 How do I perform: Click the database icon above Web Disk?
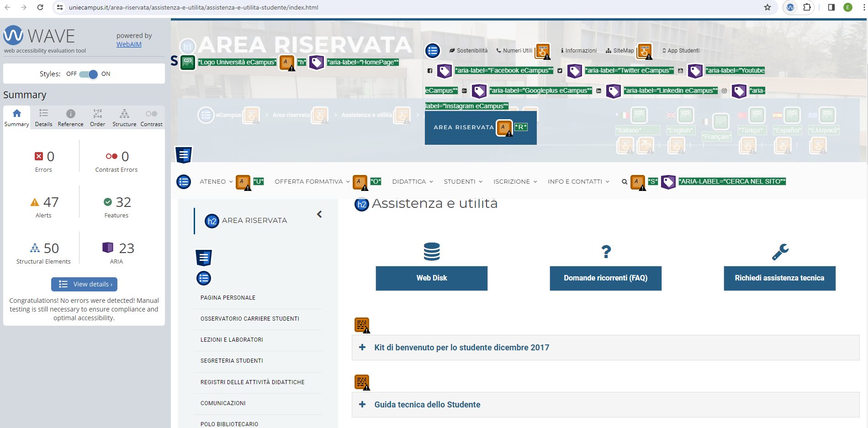click(x=432, y=251)
